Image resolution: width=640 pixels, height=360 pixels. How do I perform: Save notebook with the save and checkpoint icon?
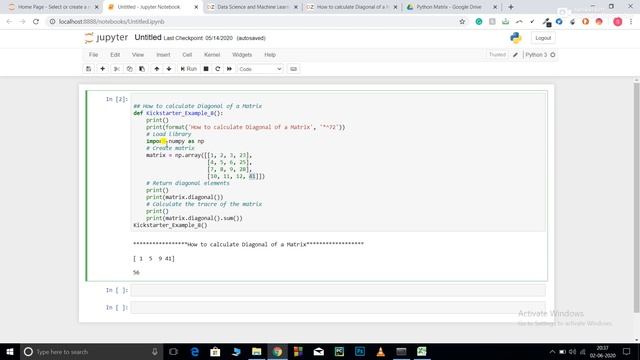pyautogui.click(x=89, y=69)
